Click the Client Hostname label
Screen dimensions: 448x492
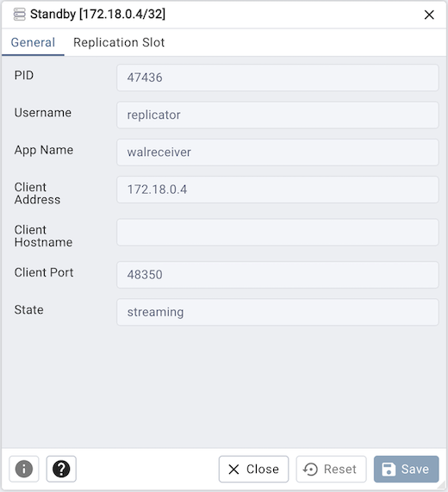(x=44, y=236)
